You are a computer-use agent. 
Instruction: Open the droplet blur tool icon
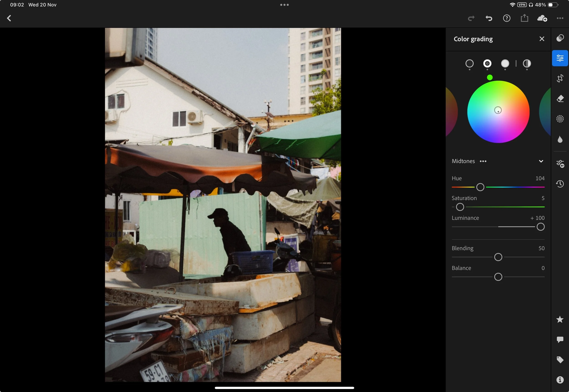click(560, 139)
